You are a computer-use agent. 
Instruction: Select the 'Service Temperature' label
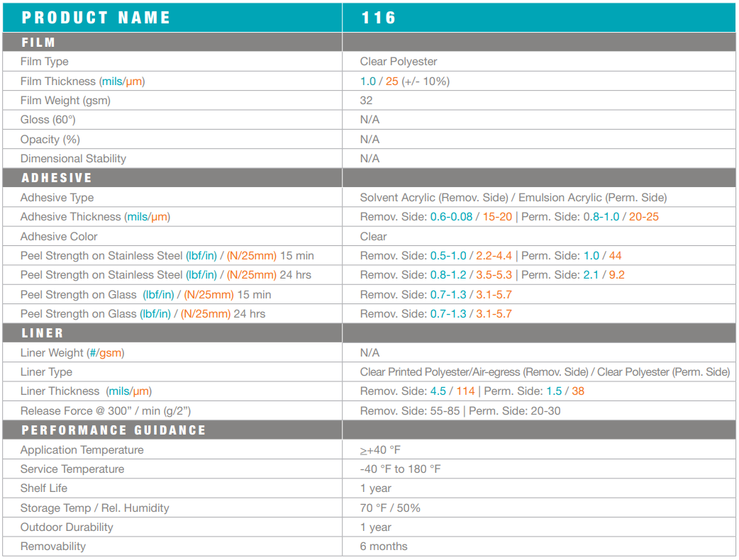click(x=72, y=469)
